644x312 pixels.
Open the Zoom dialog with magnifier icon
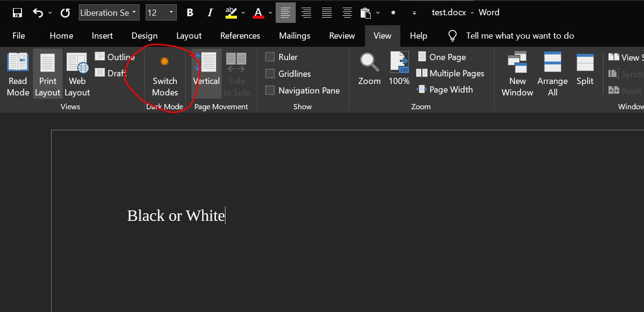coord(369,69)
